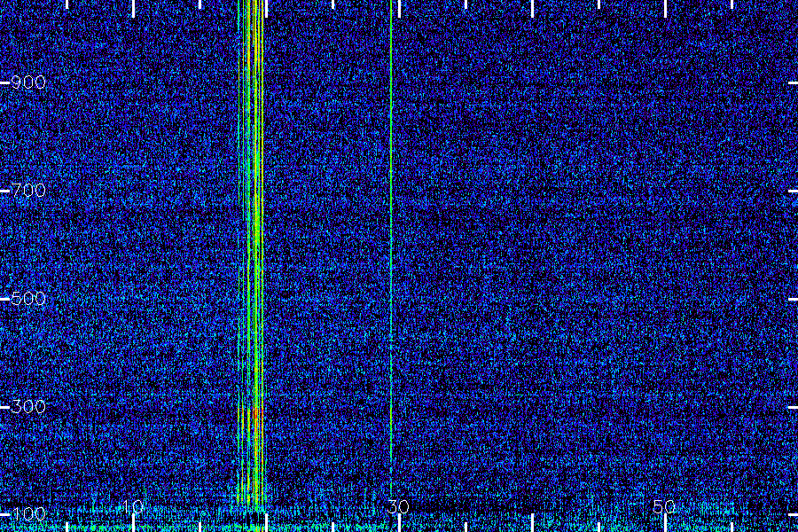
Task: Click the 700 axis label
Action: pyautogui.click(x=28, y=191)
